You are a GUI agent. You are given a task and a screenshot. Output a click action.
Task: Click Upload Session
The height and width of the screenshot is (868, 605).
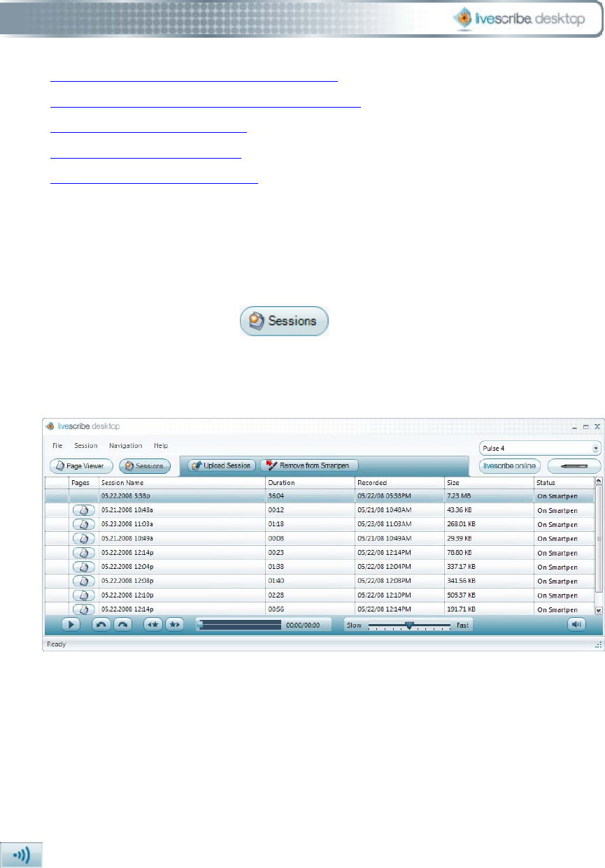221,465
